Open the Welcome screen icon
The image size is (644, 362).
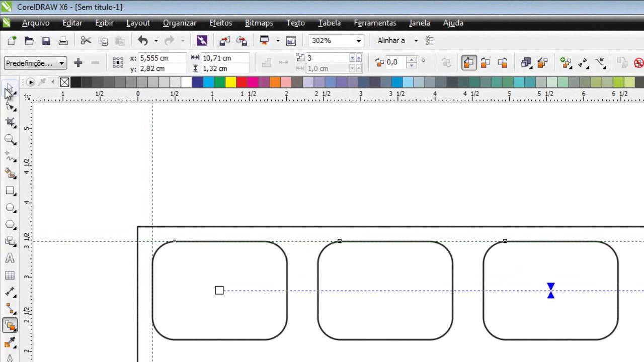291,41
